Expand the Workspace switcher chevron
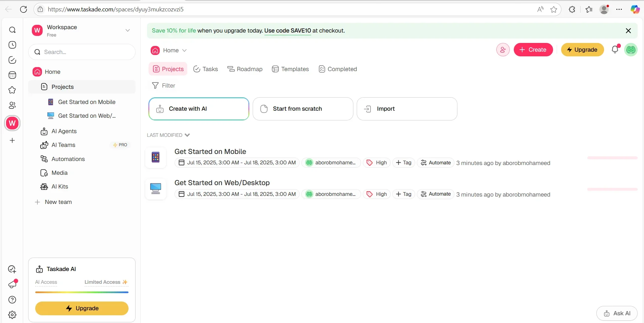Viewport: 644px width, 323px height. [x=128, y=31]
